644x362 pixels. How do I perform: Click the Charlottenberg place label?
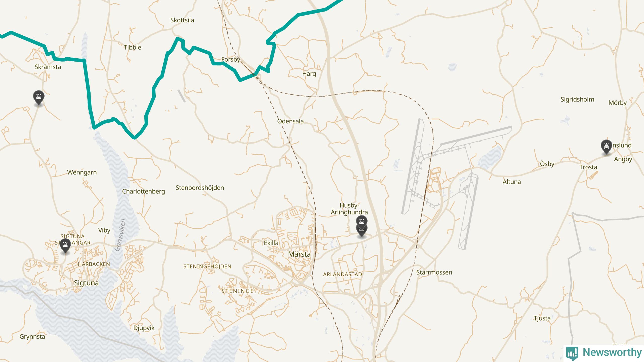(143, 191)
